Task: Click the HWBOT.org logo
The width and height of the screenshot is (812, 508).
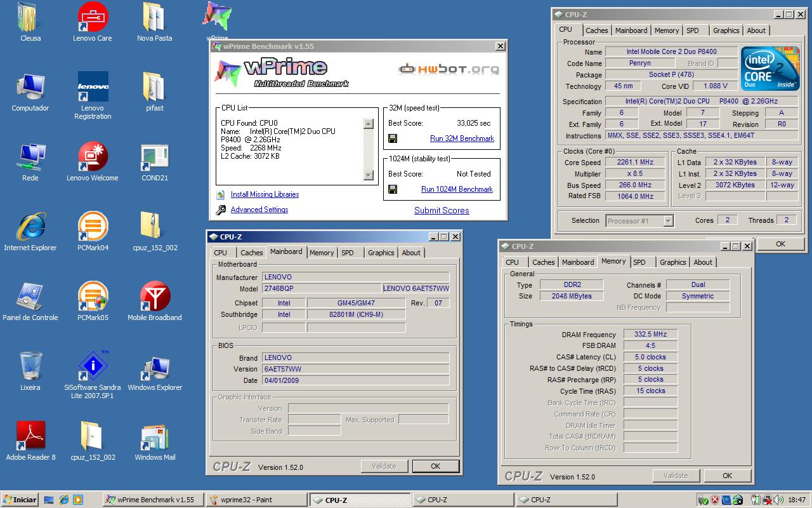Action: click(449, 69)
